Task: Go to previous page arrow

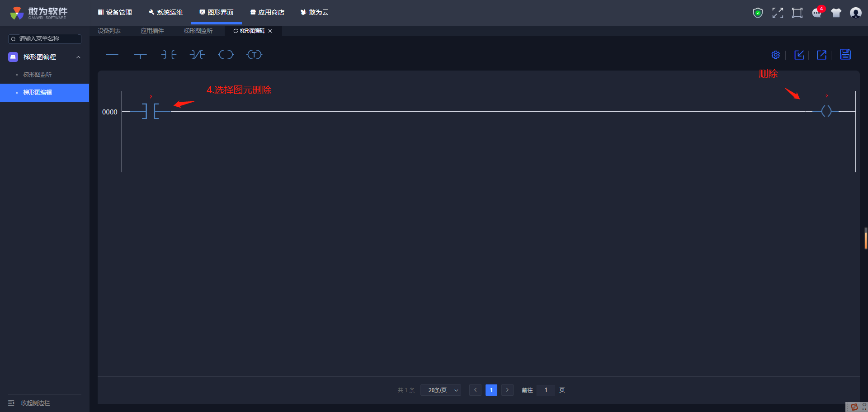Action: (475, 390)
